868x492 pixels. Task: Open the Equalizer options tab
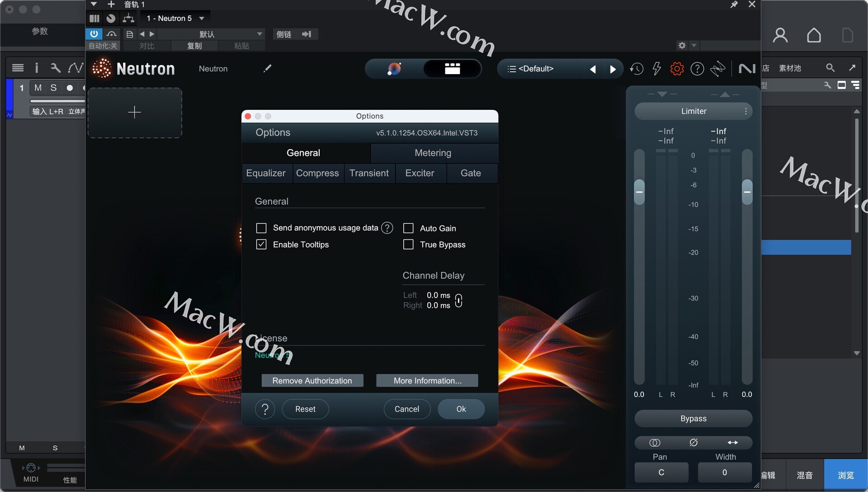(267, 173)
